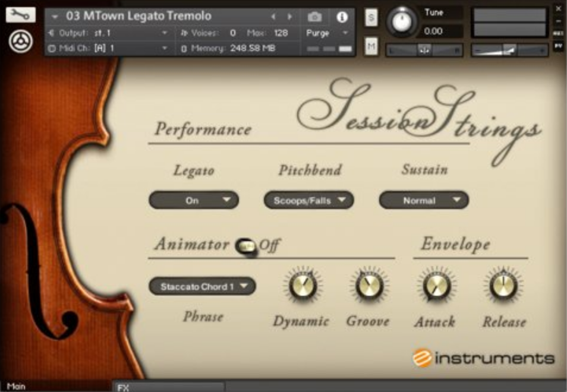
Task: Open the instrument info panel icon
Action: click(341, 18)
